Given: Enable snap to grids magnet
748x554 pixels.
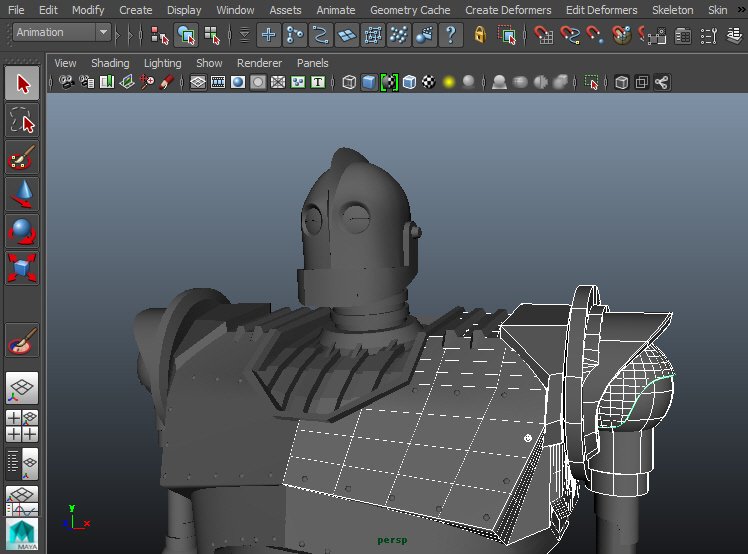Looking at the screenshot, I should click(x=544, y=35).
